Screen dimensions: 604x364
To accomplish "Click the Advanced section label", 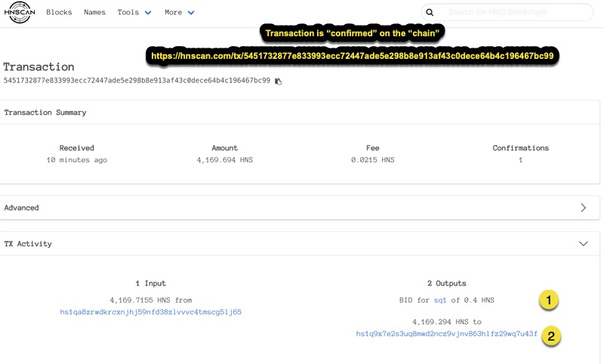I will [22, 208].
